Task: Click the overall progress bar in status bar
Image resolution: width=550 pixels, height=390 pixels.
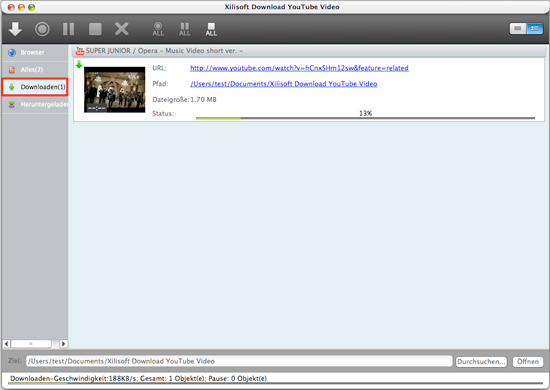Action: (275, 384)
